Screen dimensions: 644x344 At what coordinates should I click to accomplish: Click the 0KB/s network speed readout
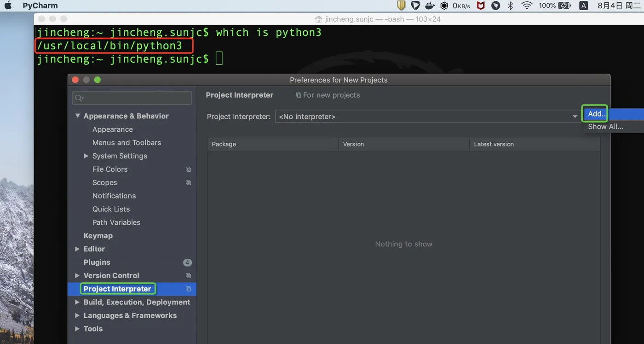461,6
